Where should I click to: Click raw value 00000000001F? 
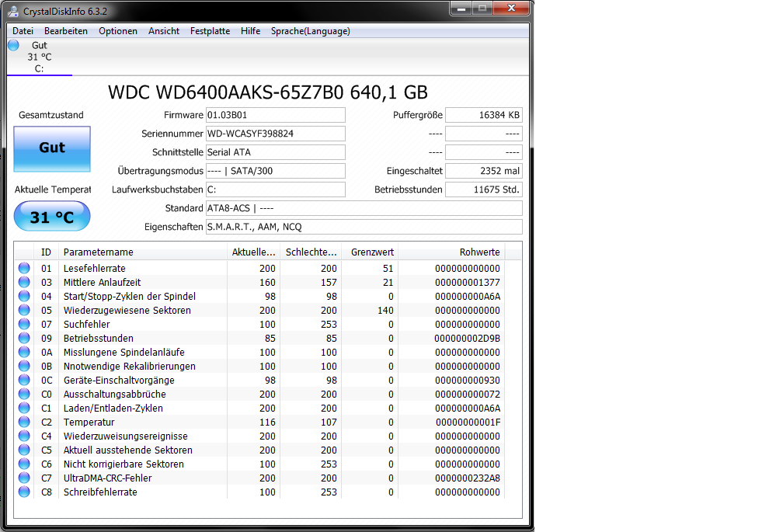[x=468, y=422]
